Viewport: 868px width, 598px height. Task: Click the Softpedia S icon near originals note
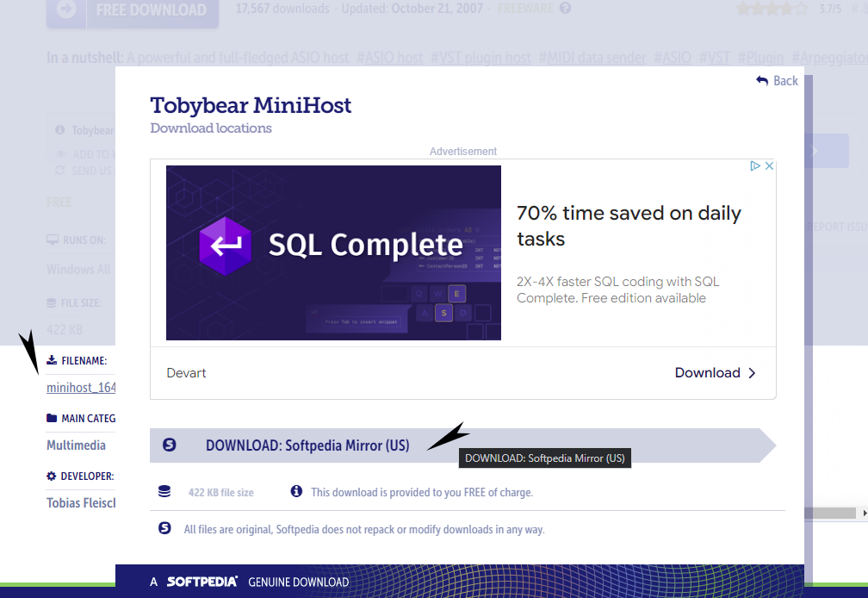point(164,528)
